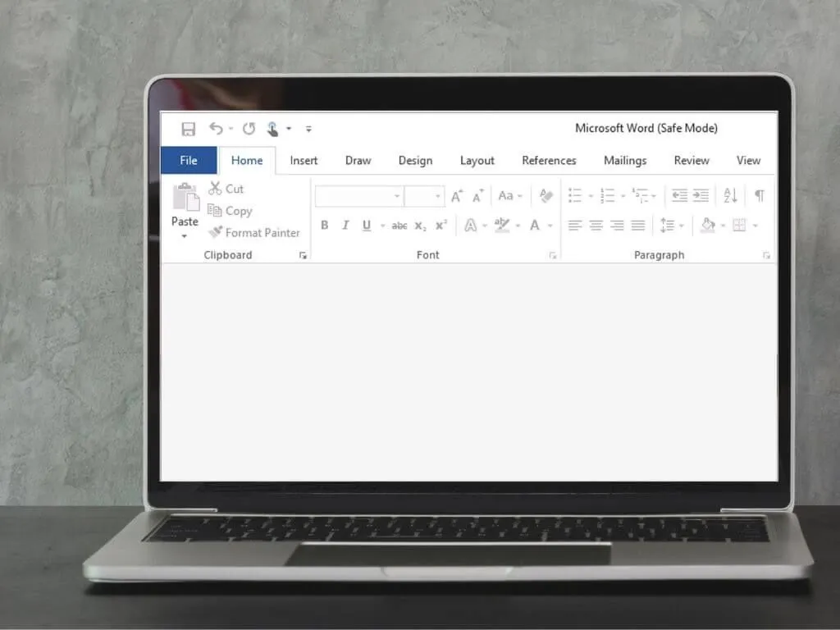Open the Review tab
840x630 pixels.
[692, 160]
